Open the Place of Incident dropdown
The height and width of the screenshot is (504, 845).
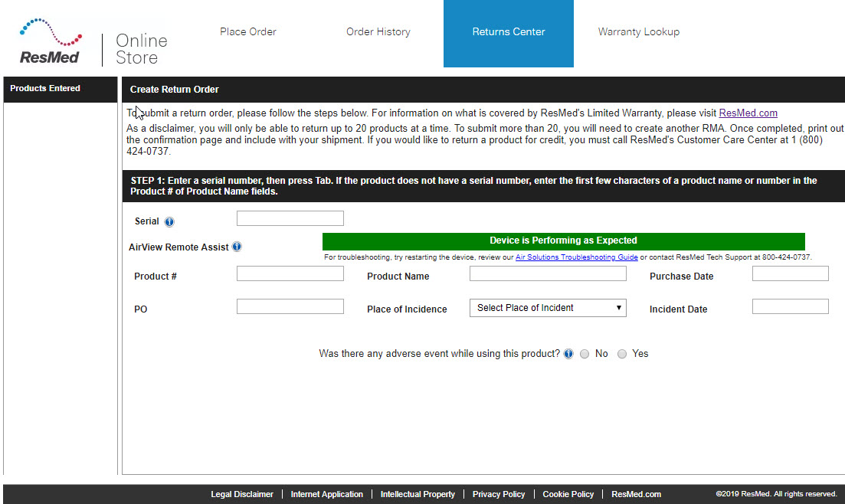pyautogui.click(x=548, y=308)
